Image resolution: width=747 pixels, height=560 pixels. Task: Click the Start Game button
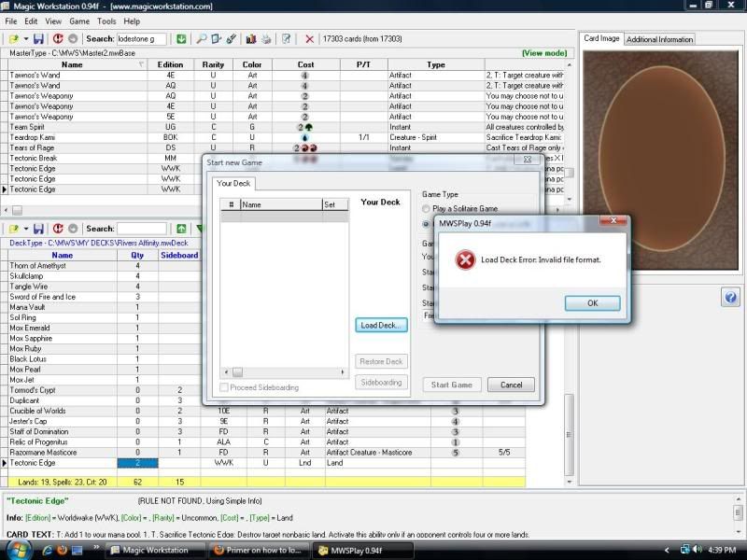[452, 385]
